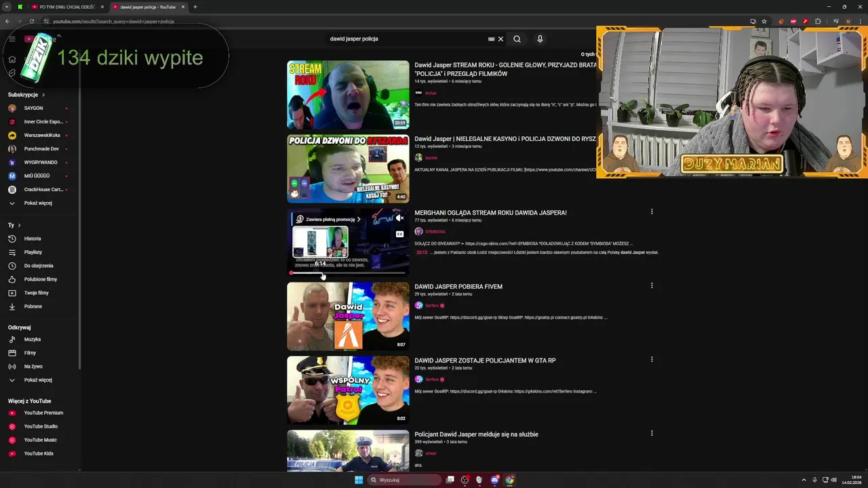The height and width of the screenshot is (488, 868).
Task: Open YouTube Premium link
Action: [43, 413]
